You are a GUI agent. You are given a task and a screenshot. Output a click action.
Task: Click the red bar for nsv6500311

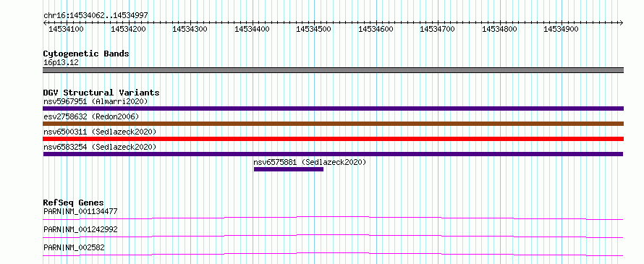click(x=333, y=139)
